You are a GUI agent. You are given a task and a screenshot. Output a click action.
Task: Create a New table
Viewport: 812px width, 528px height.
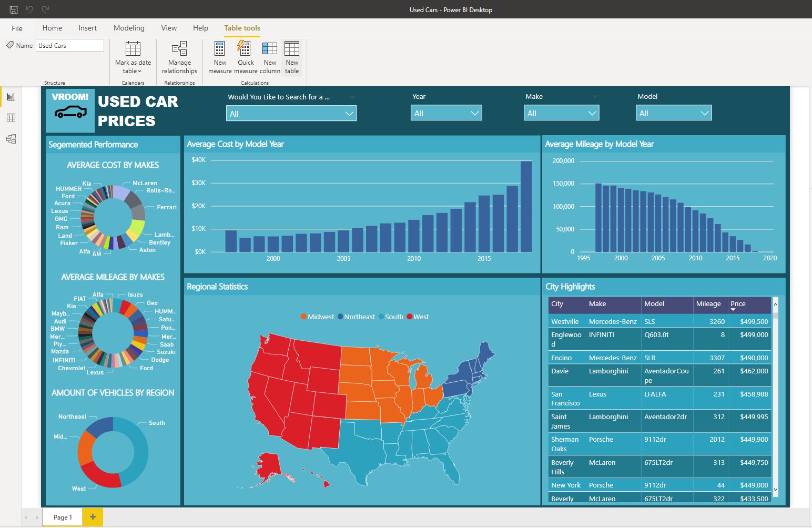[292, 58]
